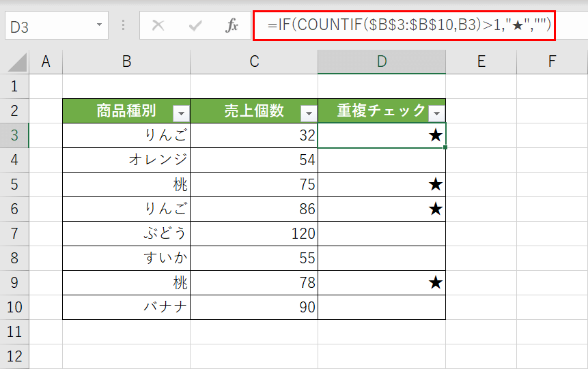The image size is (588, 369).
Task: Open the 重複チェック filter dropdown
Action: [436, 113]
